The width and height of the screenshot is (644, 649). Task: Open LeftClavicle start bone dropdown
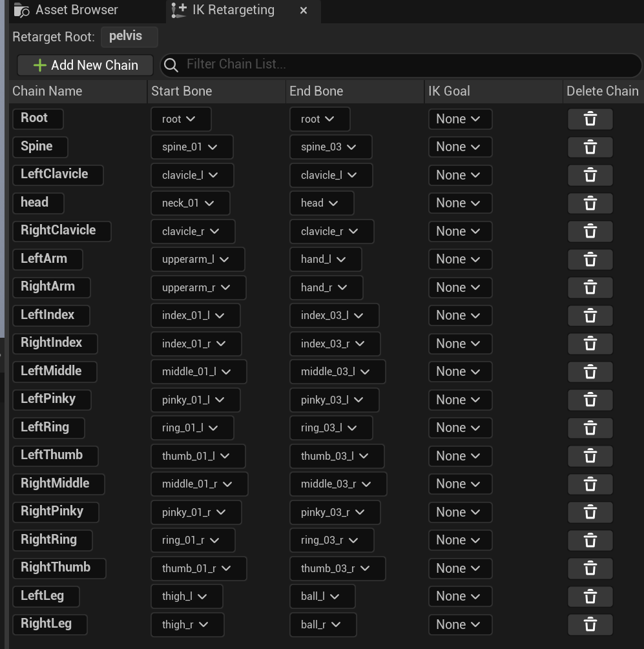192,175
